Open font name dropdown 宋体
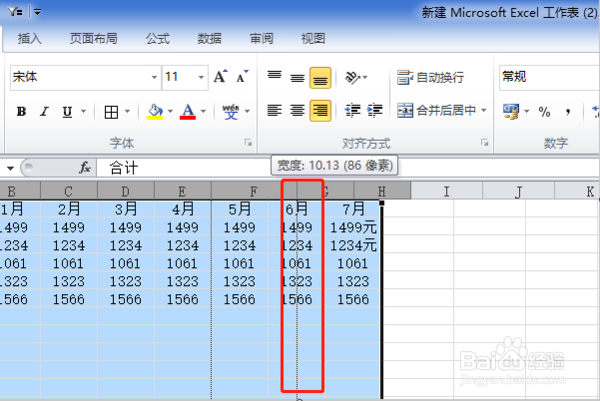Screen dimensions: 600x401 (x=154, y=77)
